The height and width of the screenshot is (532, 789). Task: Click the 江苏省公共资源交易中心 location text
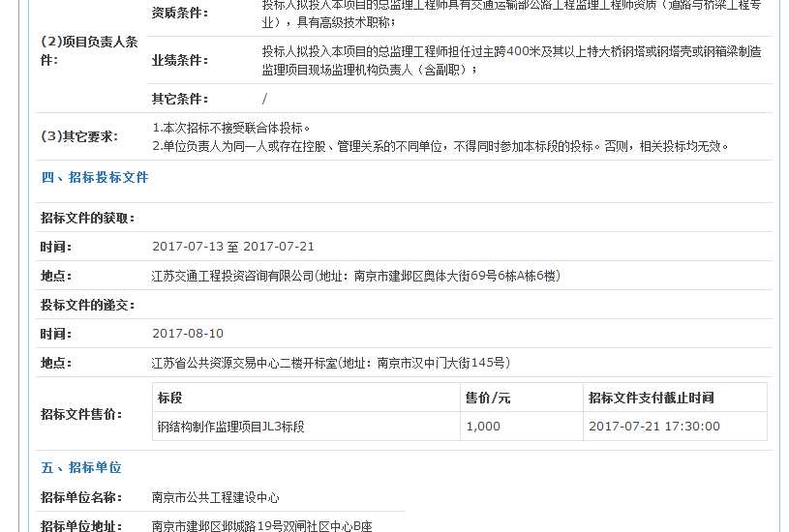331,363
